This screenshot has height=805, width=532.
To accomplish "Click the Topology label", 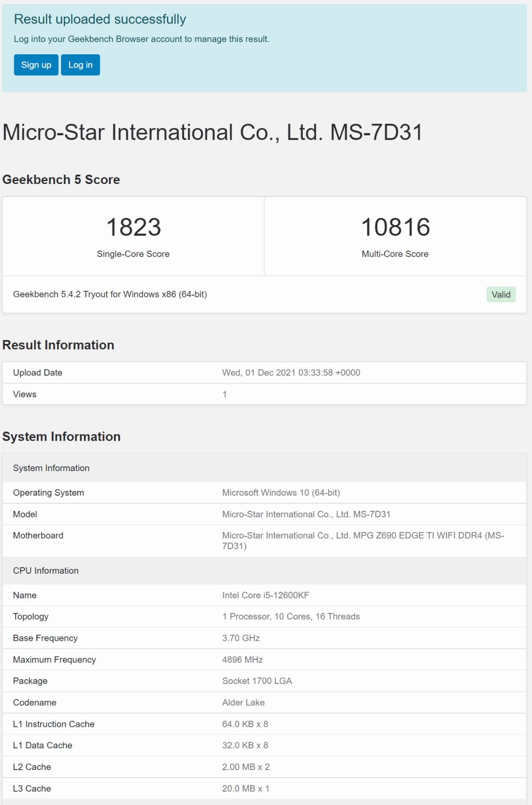I will [x=31, y=617].
